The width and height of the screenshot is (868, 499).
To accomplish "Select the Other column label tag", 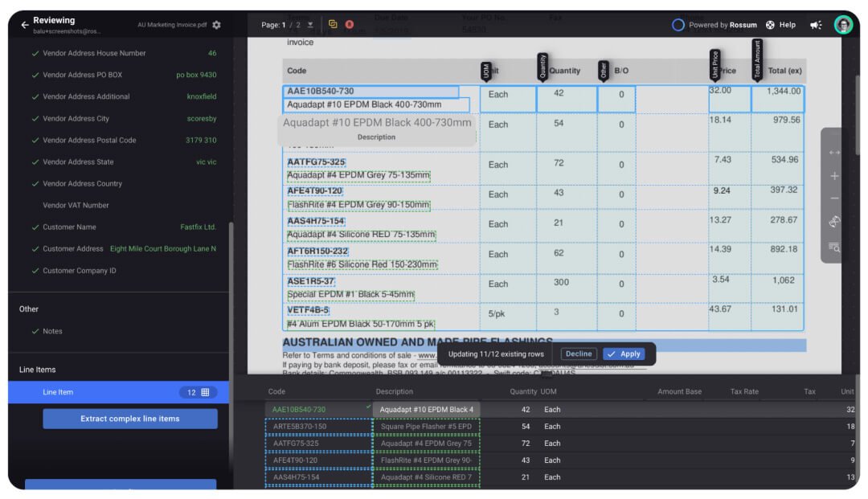I will point(604,71).
